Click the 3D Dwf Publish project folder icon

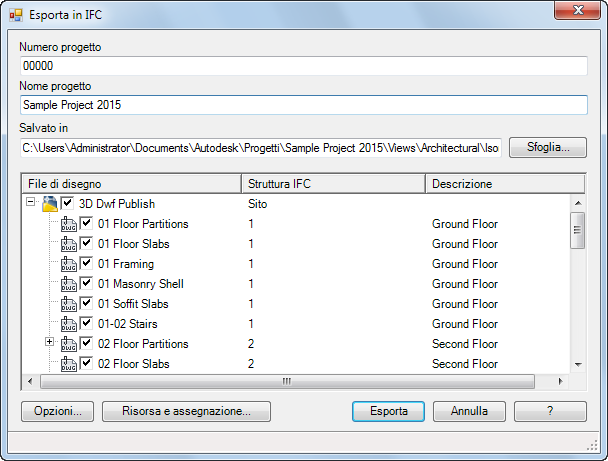coord(50,204)
